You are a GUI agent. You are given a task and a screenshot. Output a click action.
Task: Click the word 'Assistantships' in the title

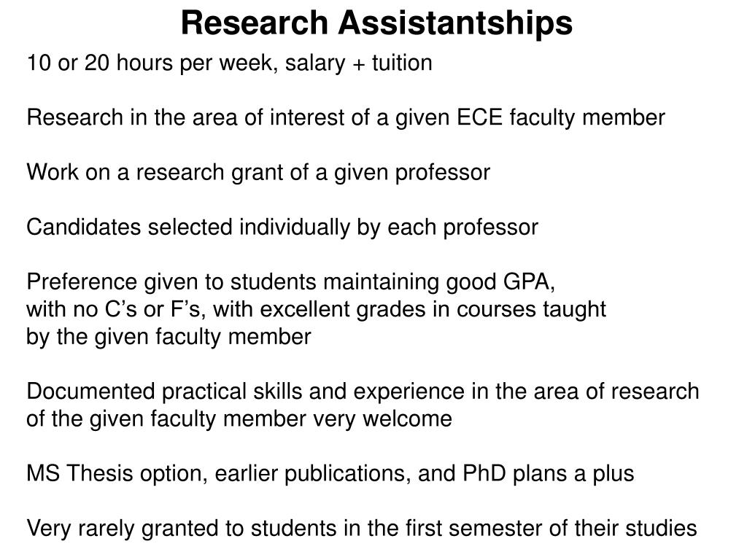(455, 24)
